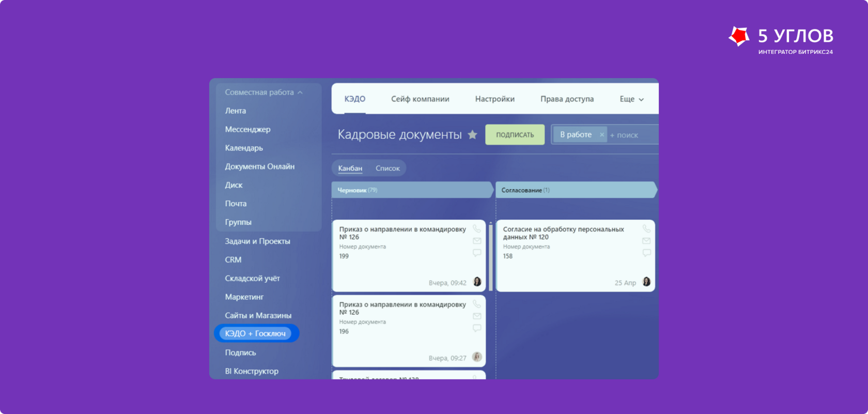Viewport: 868px width, 414px height.
Task: Click comment icon on card numbered 199
Action: pyautogui.click(x=477, y=253)
